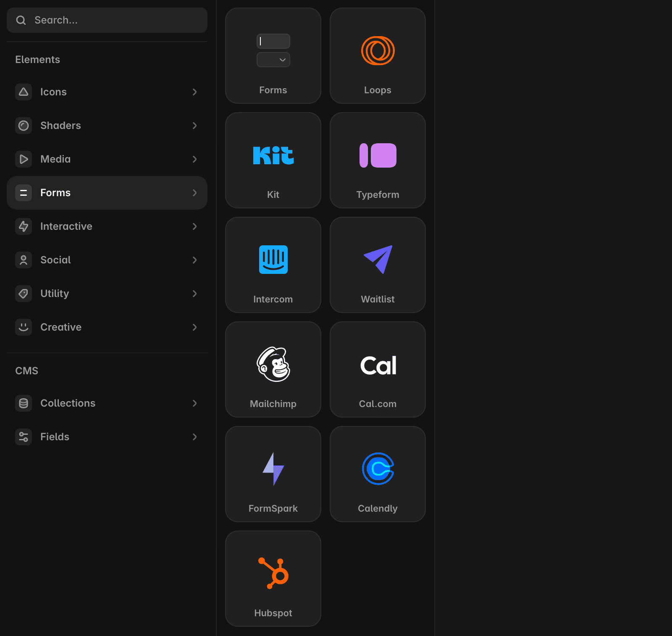The height and width of the screenshot is (636, 672).
Task: Click the Mailchimp card caption
Action: coord(273,404)
